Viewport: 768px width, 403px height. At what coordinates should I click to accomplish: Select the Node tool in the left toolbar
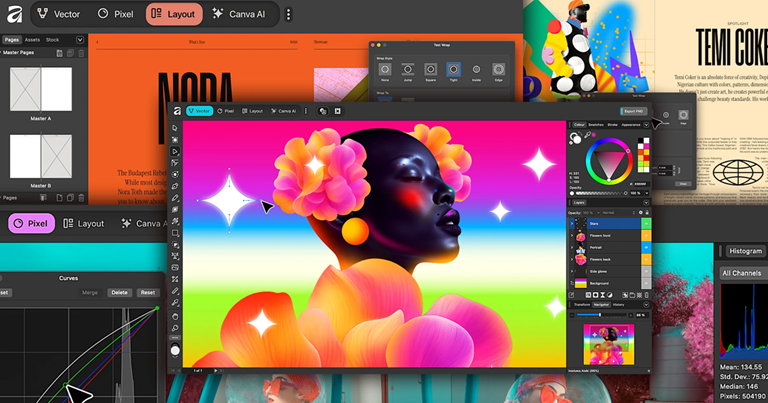(175, 151)
